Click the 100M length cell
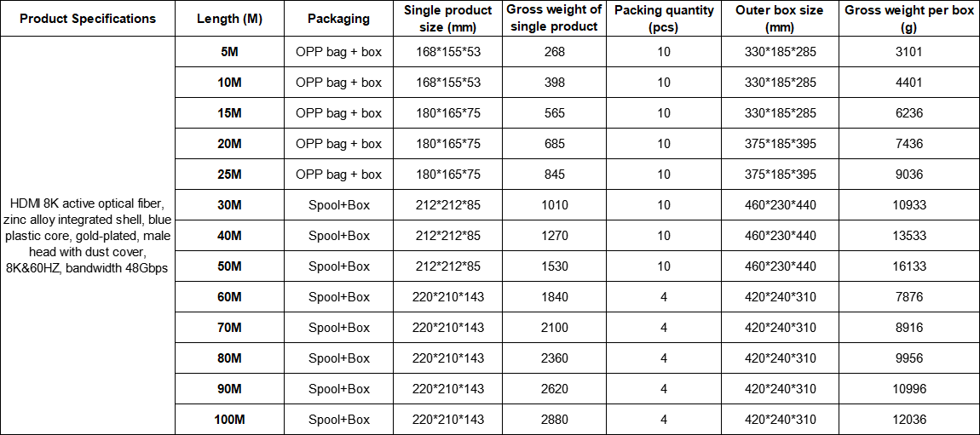Viewport: 980px width, 435px height. point(229,420)
